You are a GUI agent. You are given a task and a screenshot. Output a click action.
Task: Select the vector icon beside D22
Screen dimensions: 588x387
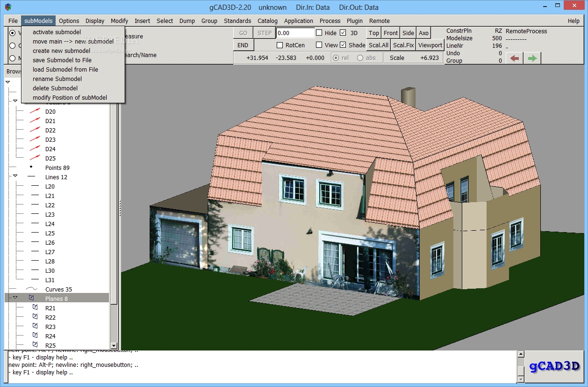point(35,130)
